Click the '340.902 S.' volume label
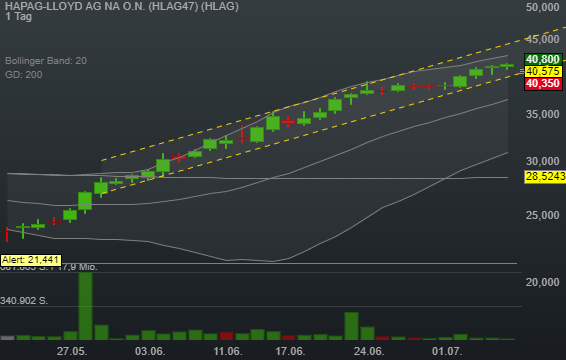Image resolution: width=566 pixels, height=360 pixels. tap(24, 301)
